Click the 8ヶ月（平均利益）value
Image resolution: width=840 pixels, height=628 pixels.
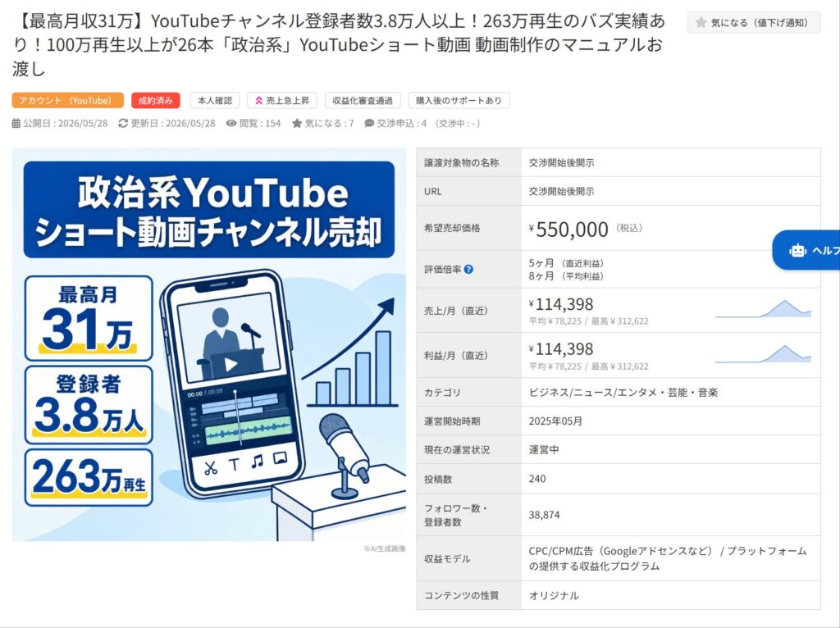point(566,276)
